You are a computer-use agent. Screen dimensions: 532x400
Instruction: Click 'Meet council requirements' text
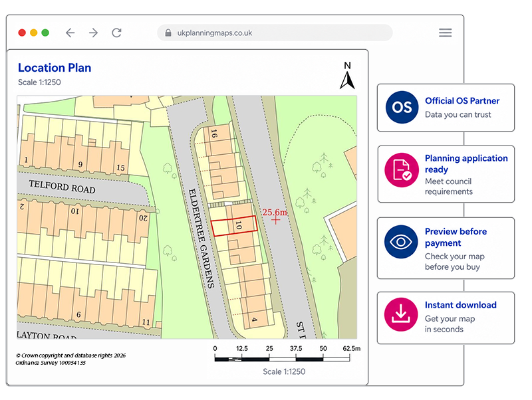(x=448, y=186)
